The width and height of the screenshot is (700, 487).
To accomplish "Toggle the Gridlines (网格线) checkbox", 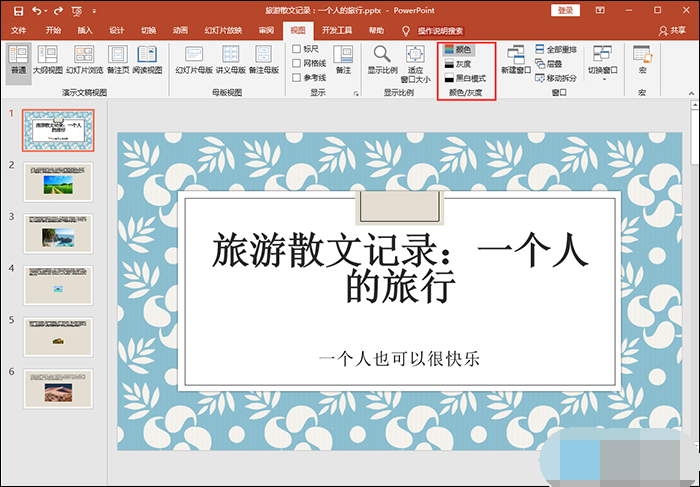I will click(x=297, y=63).
